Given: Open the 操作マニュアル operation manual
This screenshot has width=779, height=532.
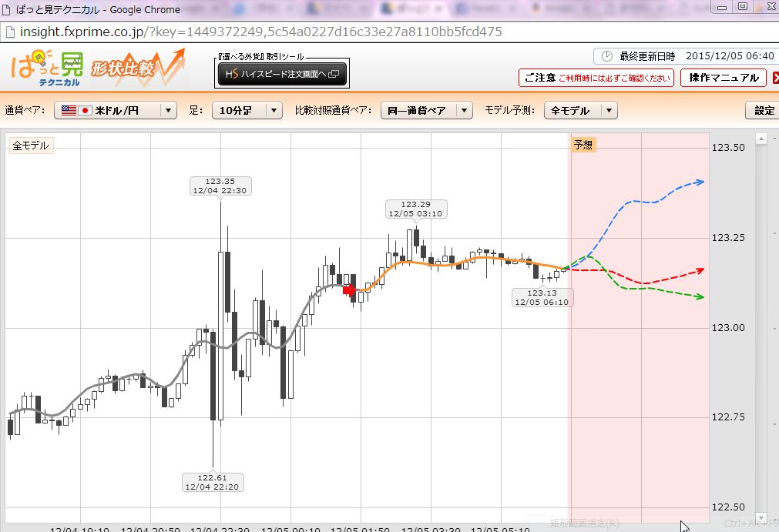Looking at the screenshot, I should (x=724, y=78).
